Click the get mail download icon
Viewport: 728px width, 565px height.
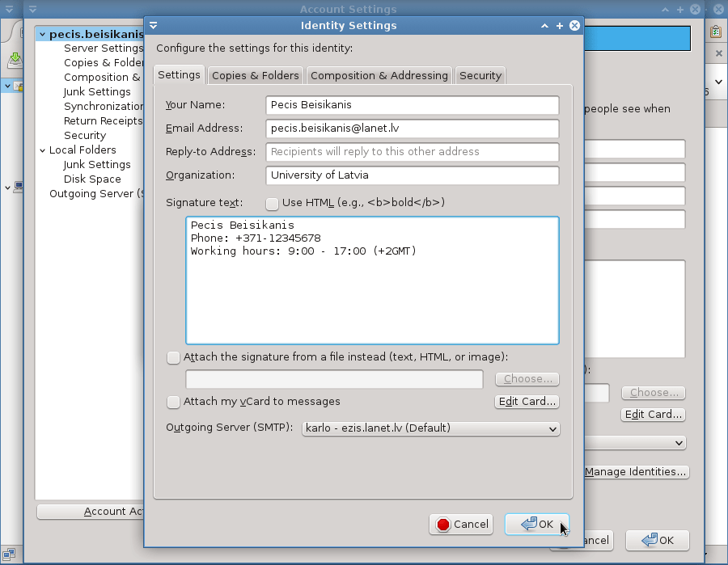15,61
